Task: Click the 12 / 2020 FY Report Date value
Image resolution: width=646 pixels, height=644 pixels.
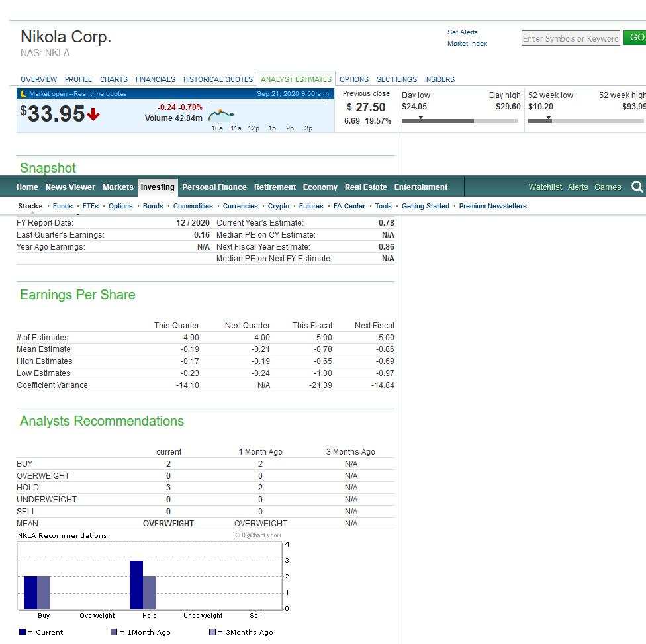Action: pyautogui.click(x=193, y=223)
